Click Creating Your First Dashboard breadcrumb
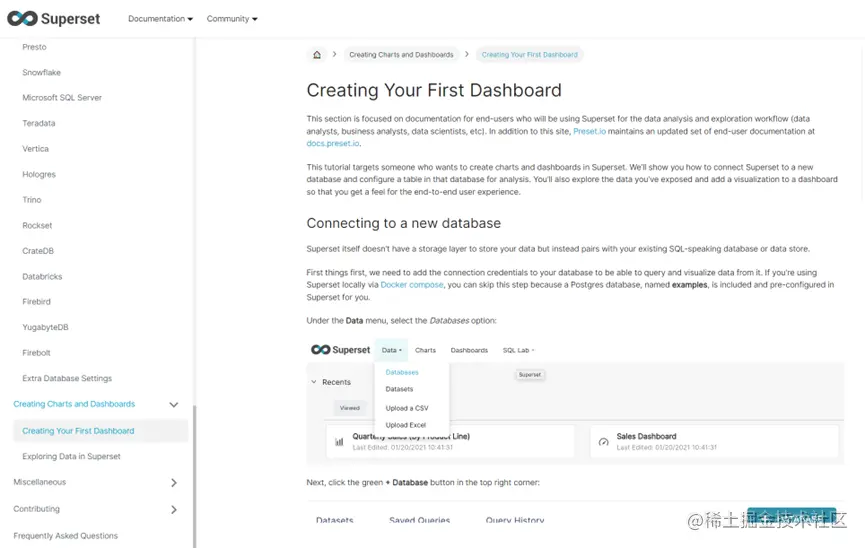The width and height of the screenshot is (865, 548). coord(530,55)
